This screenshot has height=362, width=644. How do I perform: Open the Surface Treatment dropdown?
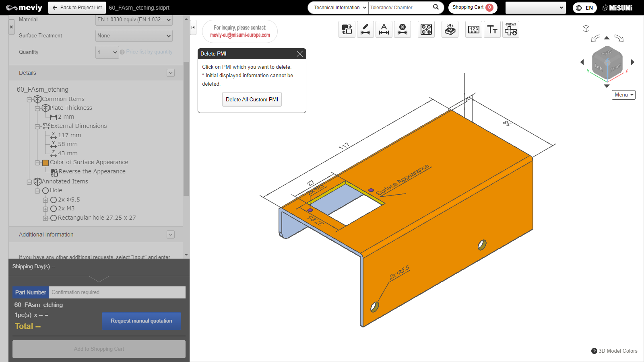click(x=134, y=36)
